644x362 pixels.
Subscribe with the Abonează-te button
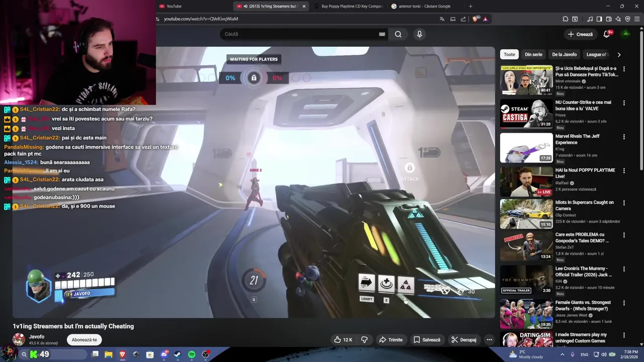(84, 340)
